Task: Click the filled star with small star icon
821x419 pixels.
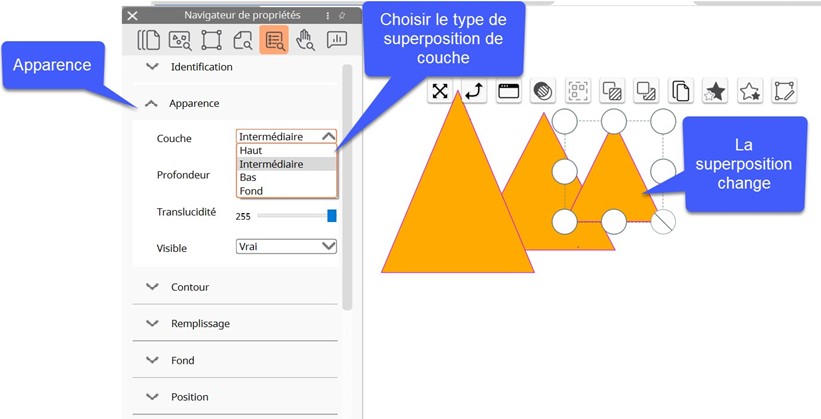Action: pos(715,91)
